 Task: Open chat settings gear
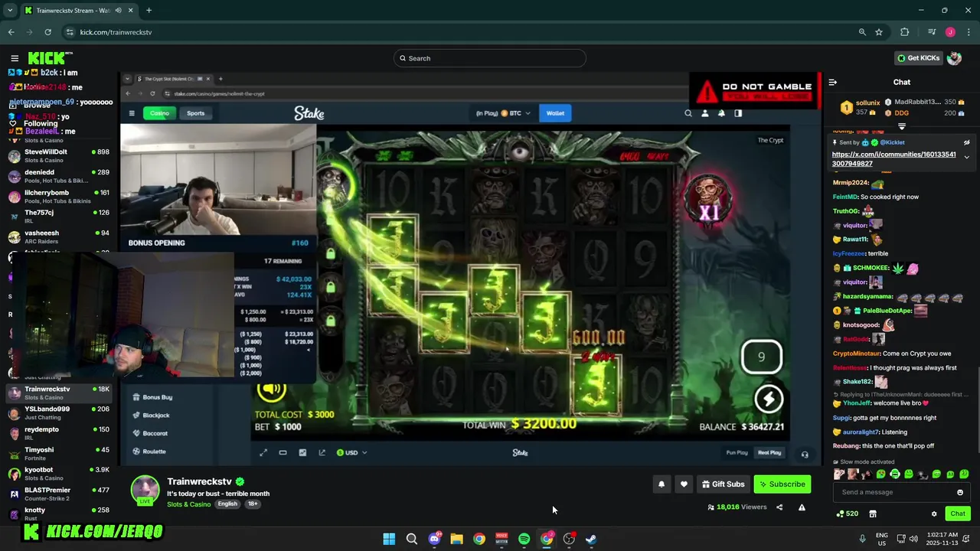tap(933, 514)
